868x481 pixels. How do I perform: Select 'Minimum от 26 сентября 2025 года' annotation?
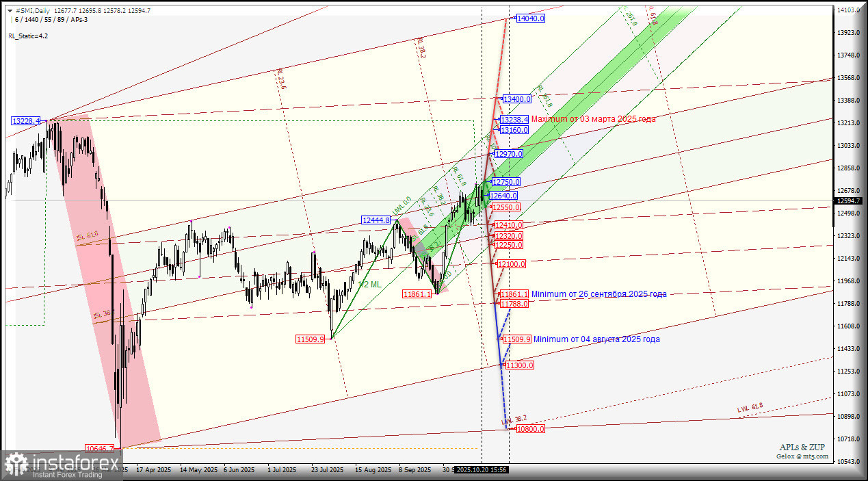pyautogui.click(x=599, y=294)
